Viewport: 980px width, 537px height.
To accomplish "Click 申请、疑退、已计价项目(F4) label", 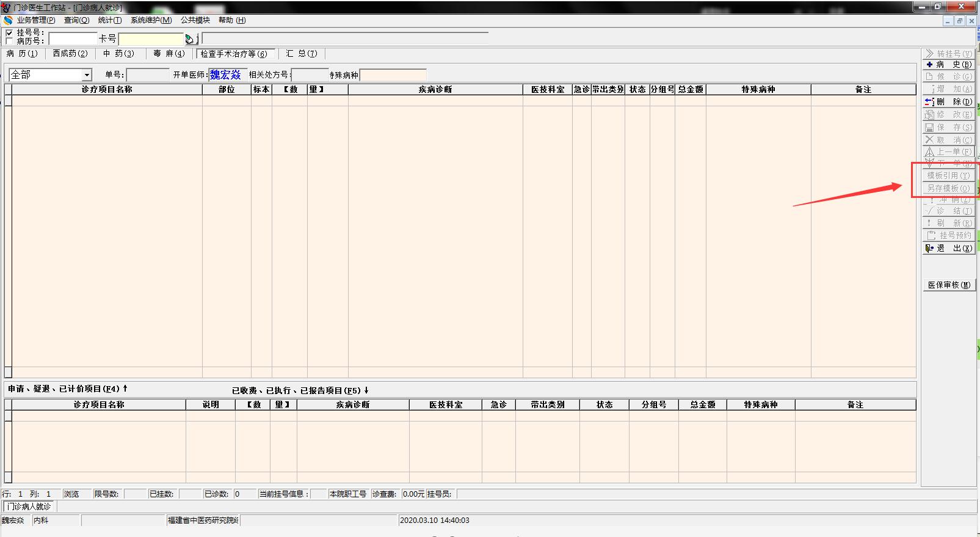I will pos(68,389).
